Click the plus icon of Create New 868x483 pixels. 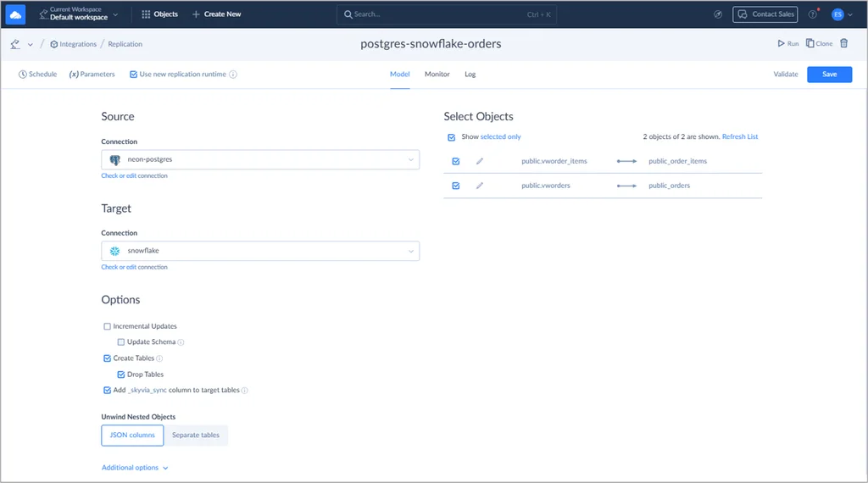tap(196, 14)
